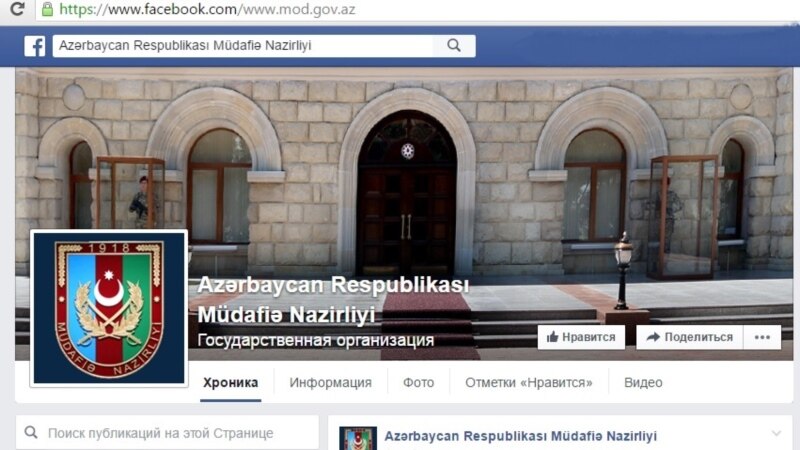Click the thumbs-up icon on Нравится button
800x450 pixels.
(x=552, y=337)
